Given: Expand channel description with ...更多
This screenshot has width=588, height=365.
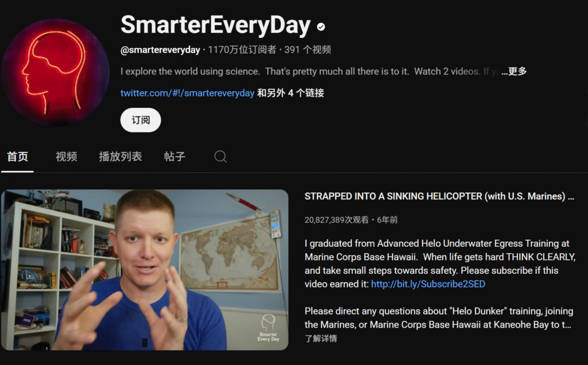Looking at the screenshot, I should [x=514, y=71].
